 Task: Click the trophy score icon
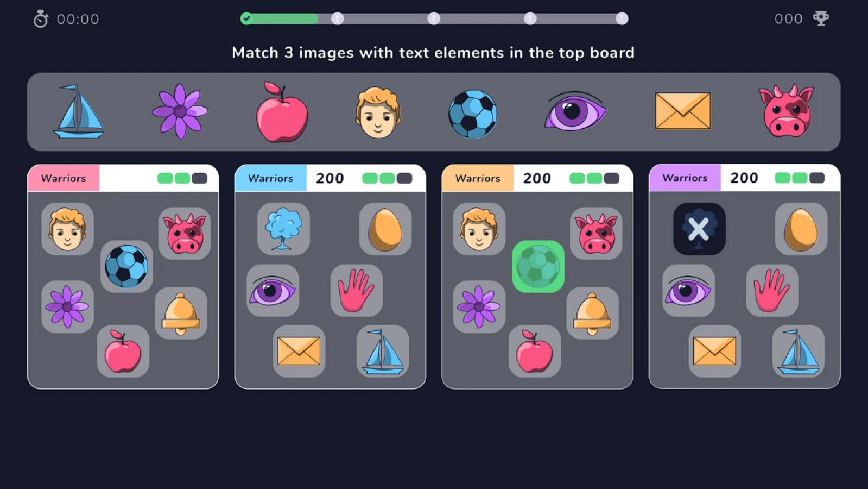(x=821, y=18)
